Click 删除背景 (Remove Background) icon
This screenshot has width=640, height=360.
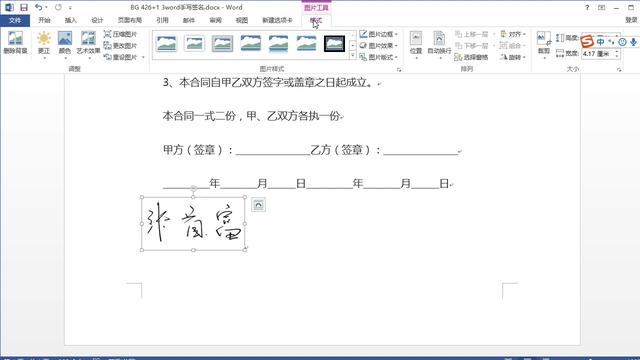(x=15, y=43)
